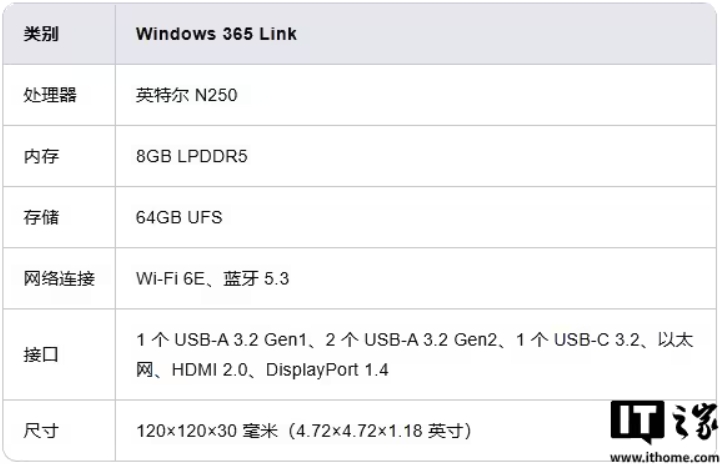
Task: Click the 120×120×30 毫米 dimension text
Action: (x=207, y=431)
